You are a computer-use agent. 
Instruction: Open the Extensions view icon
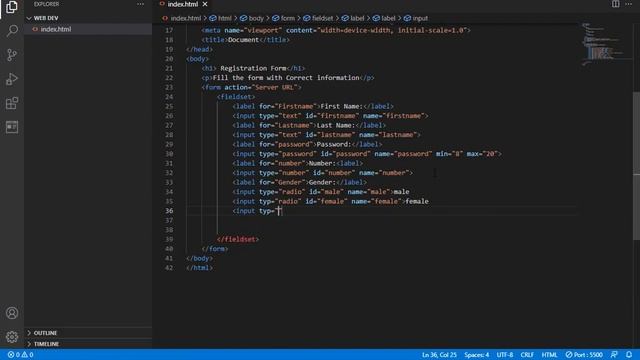pyautogui.click(x=12, y=103)
